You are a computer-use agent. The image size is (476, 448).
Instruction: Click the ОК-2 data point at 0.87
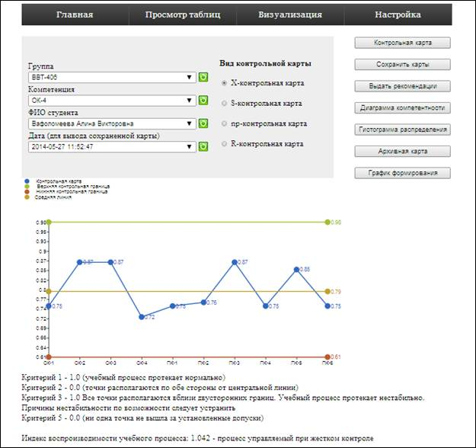[x=79, y=262]
